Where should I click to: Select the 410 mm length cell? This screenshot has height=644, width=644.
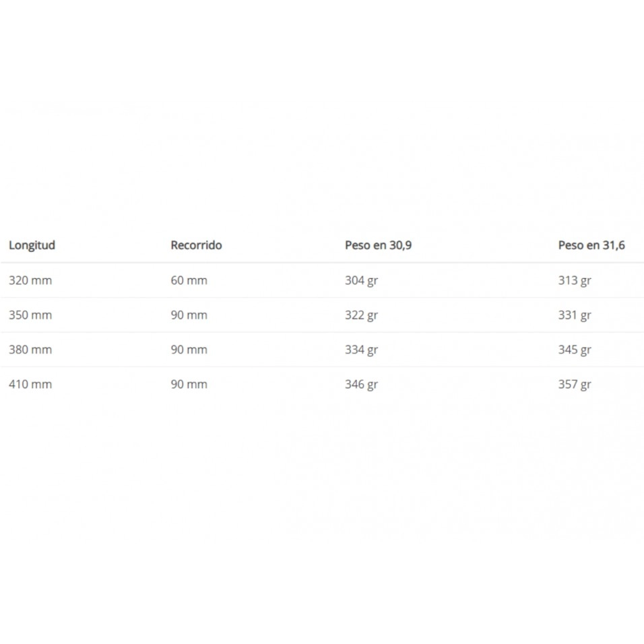[30, 385]
